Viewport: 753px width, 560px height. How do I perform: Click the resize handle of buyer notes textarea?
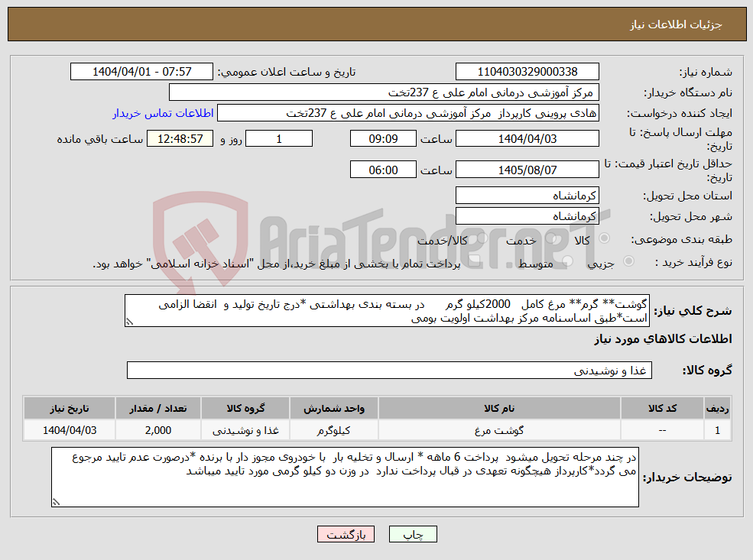click(56, 503)
